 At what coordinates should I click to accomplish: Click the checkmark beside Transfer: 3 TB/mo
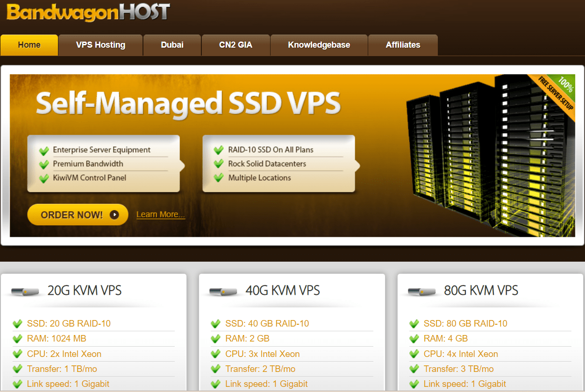pos(414,369)
